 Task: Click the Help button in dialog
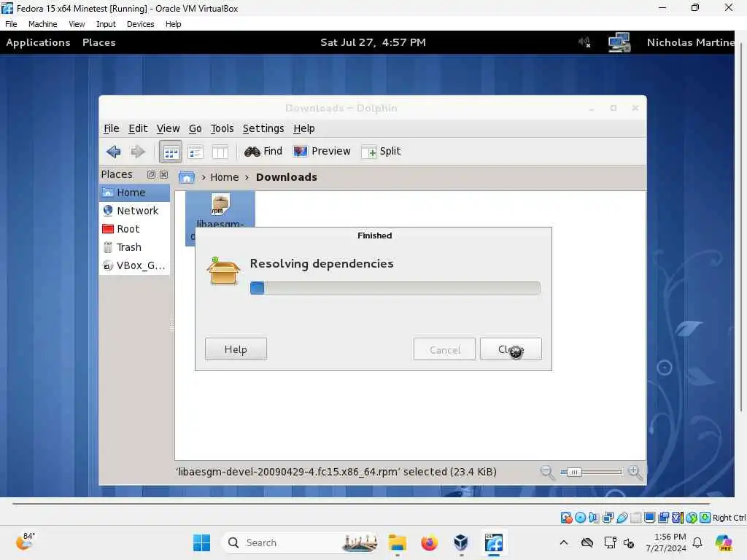pyautogui.click(x=236, y=349)
